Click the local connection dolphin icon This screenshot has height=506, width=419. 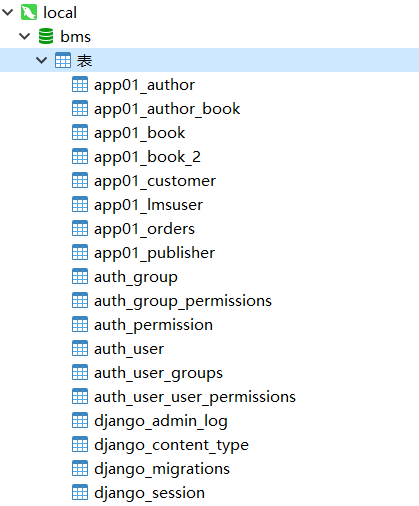point(29,13)
